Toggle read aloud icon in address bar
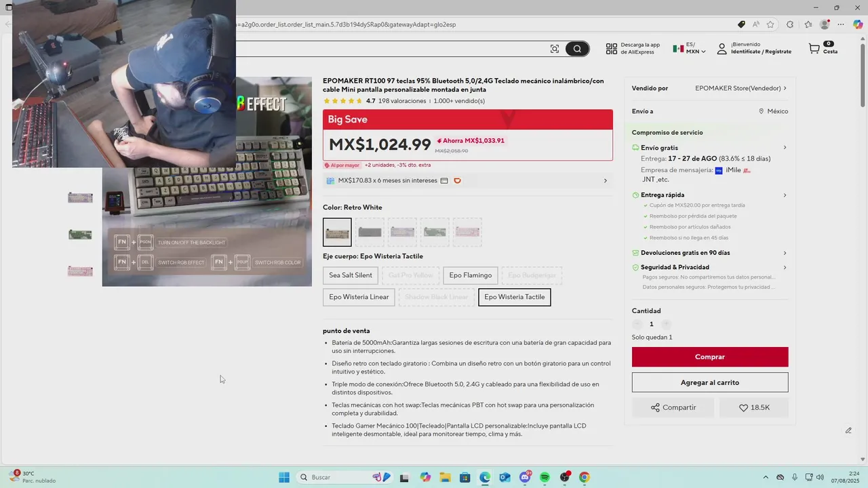The image size is (868, 488). tap(756, 24)
